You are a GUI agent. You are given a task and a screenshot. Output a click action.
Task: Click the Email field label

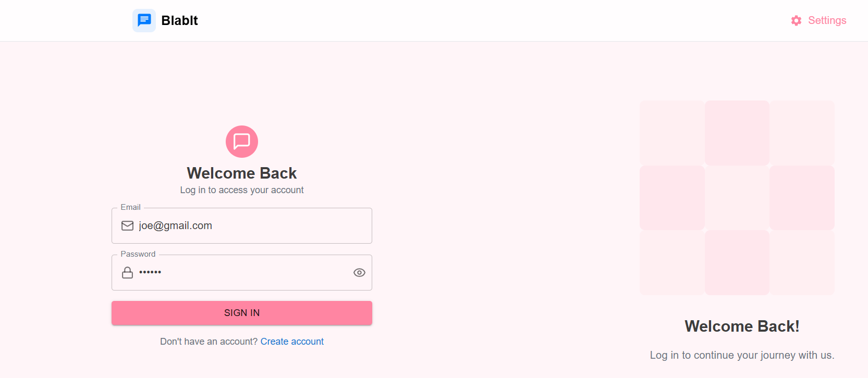pos(130,207)
